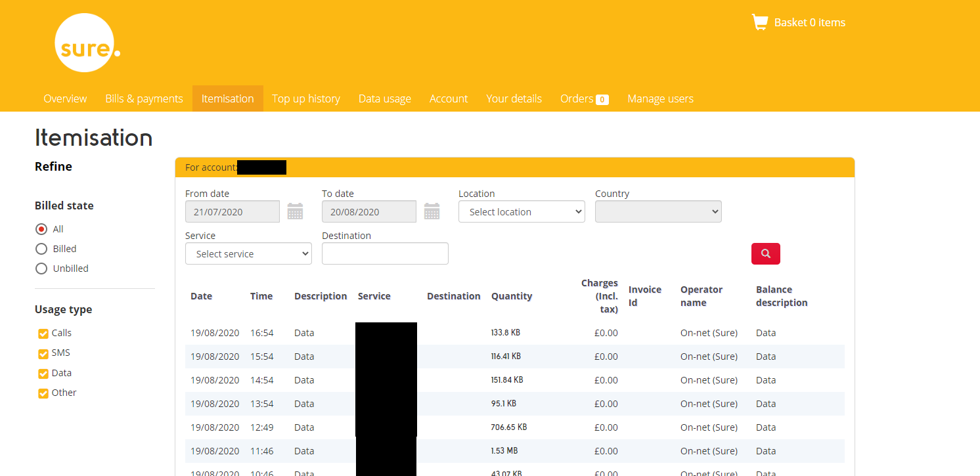Toggle the Other usage type checkbox
This screenshot has width=980, height=476.
pos(43,393)
